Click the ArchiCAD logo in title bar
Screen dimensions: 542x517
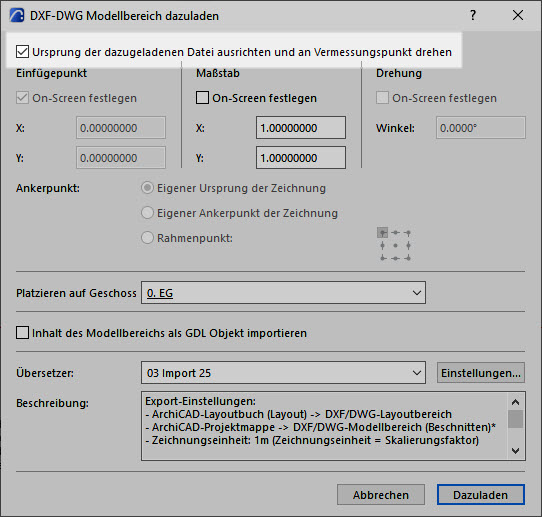(x=17, y=16)
